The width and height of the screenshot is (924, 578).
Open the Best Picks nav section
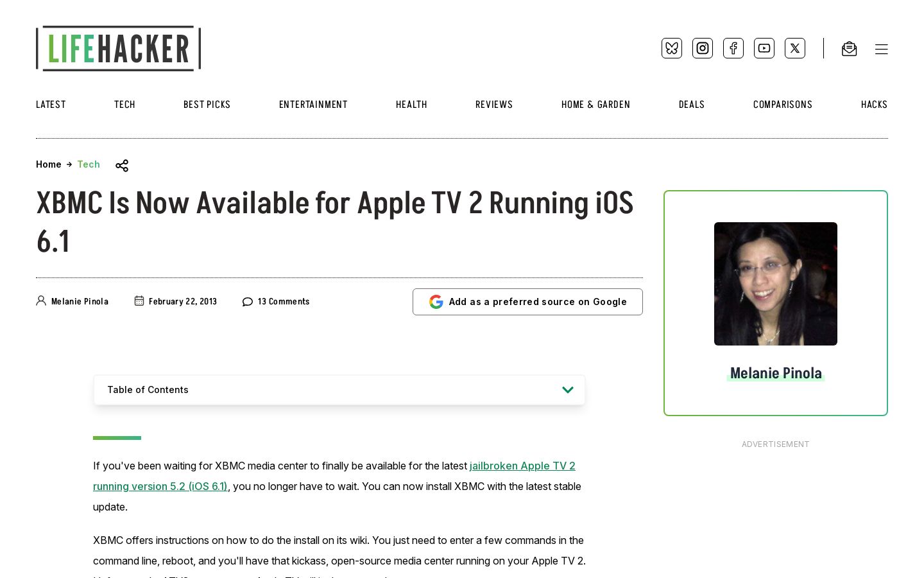(x=207, y=105)
